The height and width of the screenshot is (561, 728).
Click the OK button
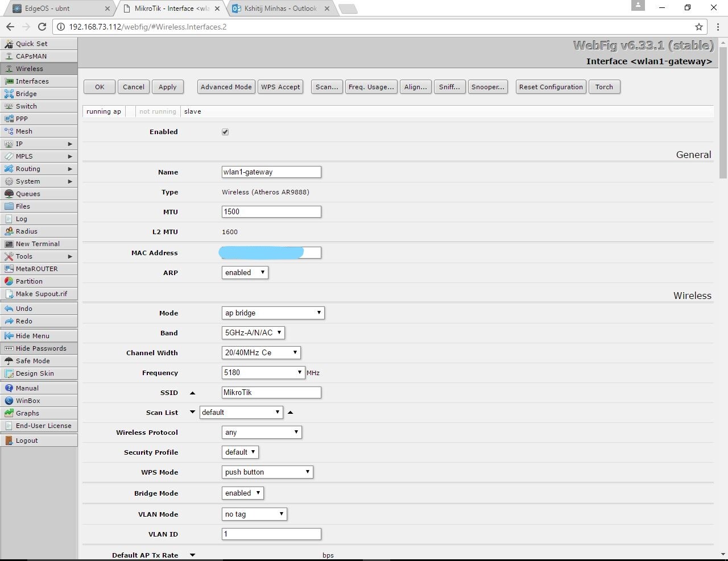pos(100,87)
